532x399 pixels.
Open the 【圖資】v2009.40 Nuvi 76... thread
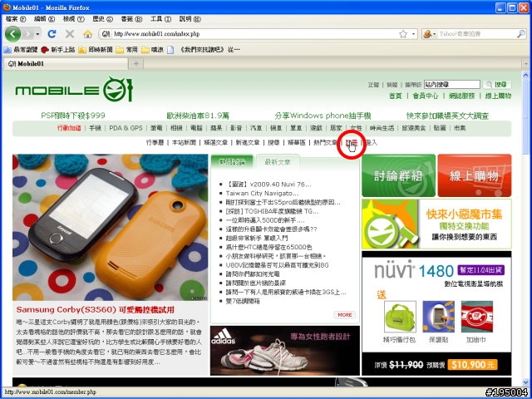268,185
